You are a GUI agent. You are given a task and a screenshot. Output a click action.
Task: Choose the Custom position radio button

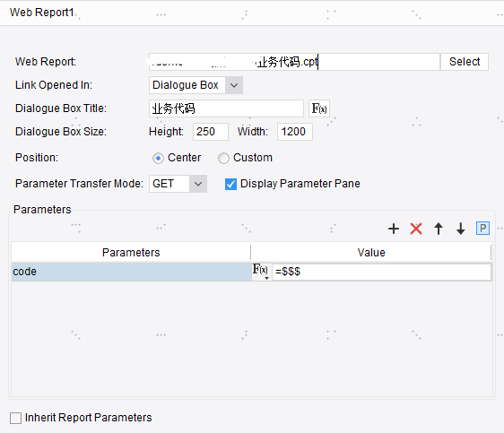tap(223, 158)
